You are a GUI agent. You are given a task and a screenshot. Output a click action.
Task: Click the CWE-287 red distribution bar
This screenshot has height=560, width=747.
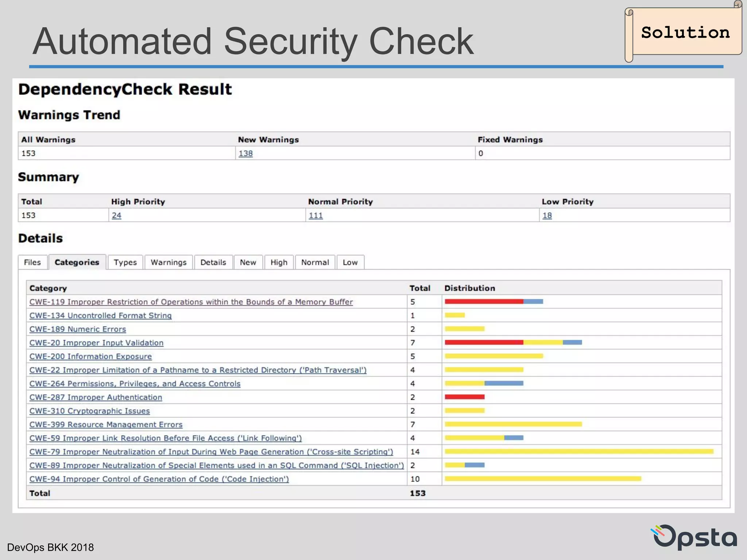click(x=465, y=397)
